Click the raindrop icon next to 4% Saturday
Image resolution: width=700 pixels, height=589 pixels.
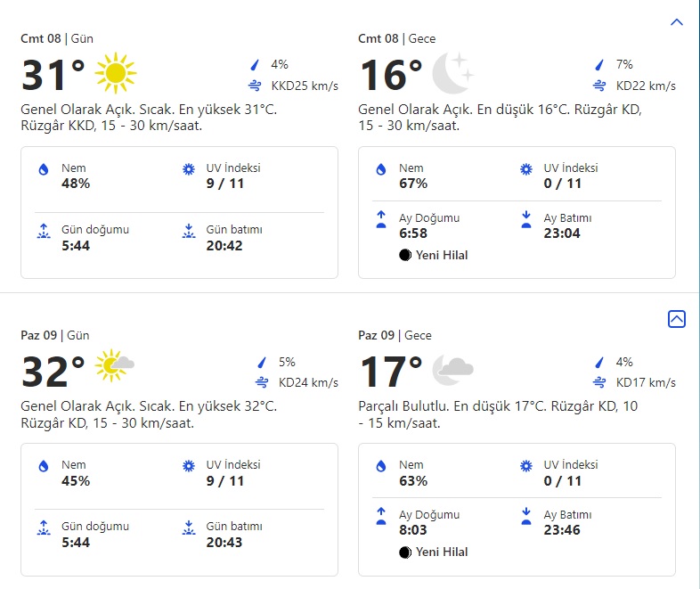coord(256,64)
